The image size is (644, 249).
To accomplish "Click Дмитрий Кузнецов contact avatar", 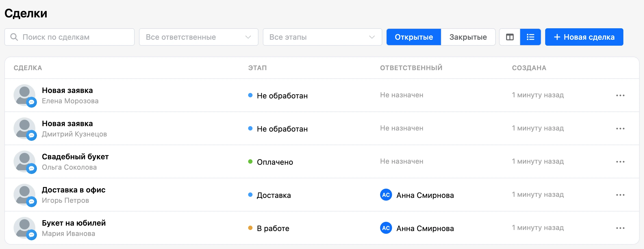I will pyautogui.click(x=25, y=129).
